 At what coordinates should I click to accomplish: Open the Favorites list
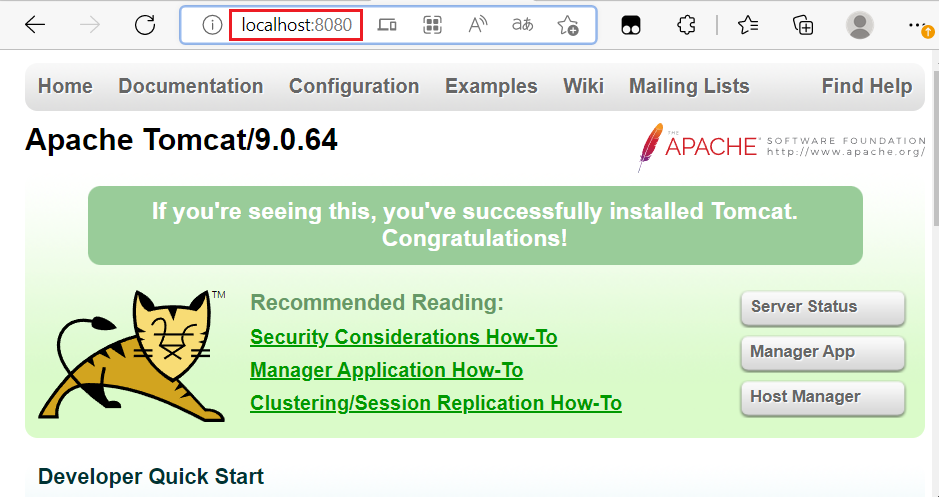(748, 25)
